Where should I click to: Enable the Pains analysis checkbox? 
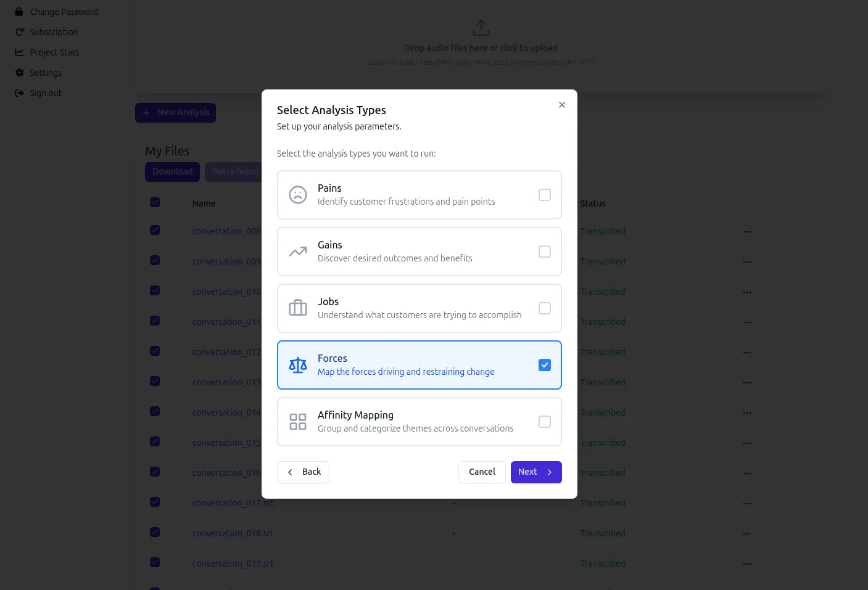click(544, 195)
